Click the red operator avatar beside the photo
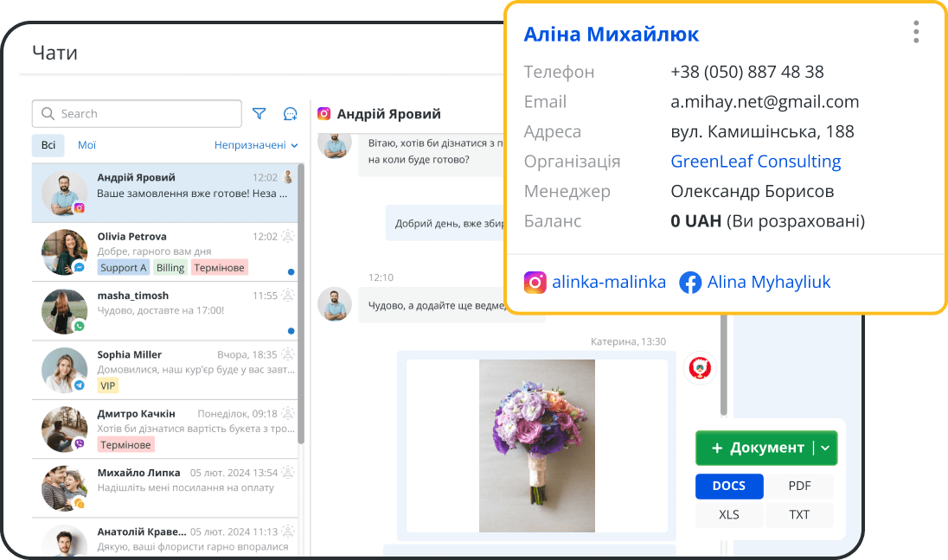 tap(699, 368)
